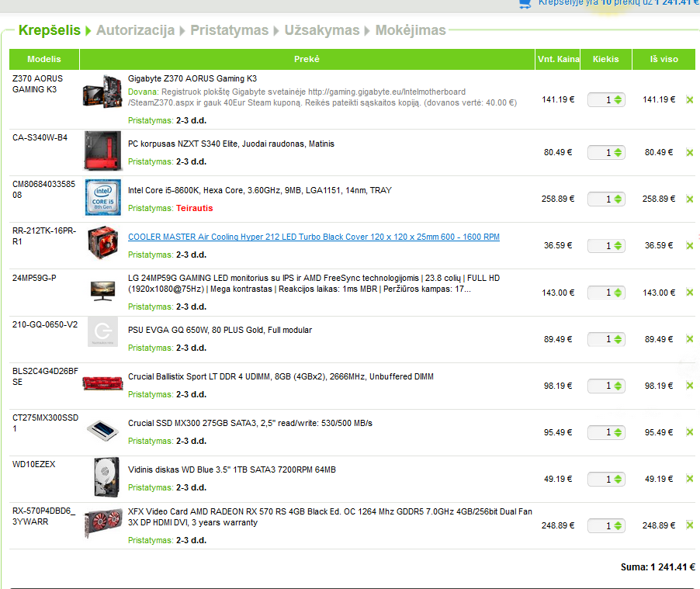Select model code 24MP59G-P
Viewport: 700px width, 589px height.
coord(34,278)
